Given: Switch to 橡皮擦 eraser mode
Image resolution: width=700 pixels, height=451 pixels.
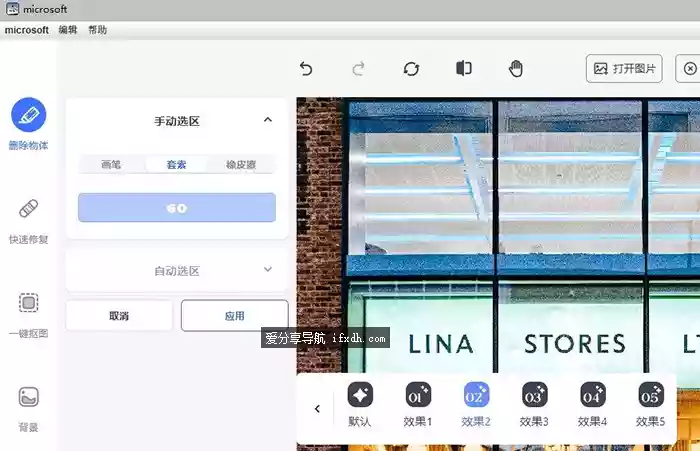Looking at the screenshot, I should tap(241, 165).
